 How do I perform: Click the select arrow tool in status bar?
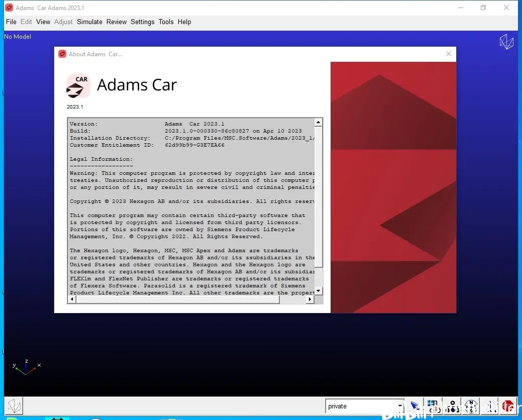[x=414, y=406]
